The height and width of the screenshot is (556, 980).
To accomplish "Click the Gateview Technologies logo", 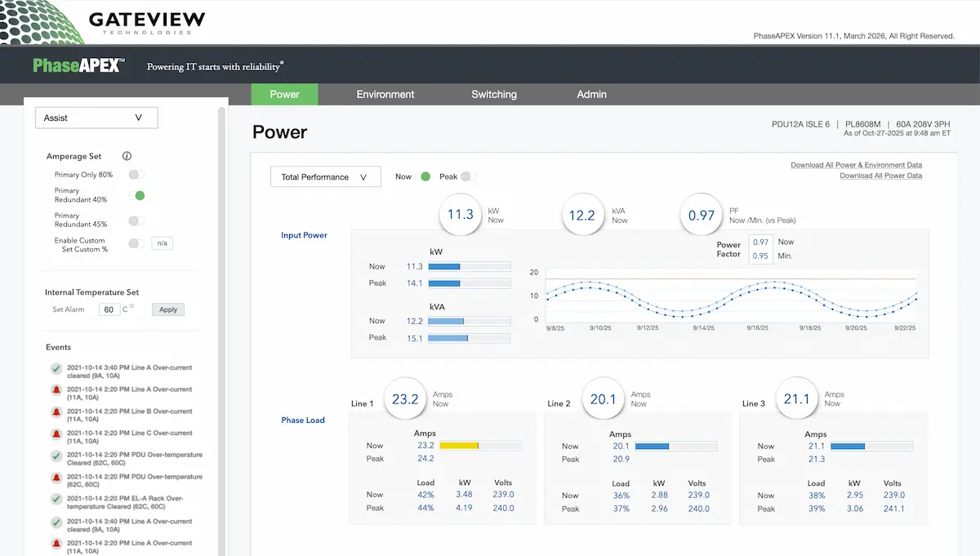I will 103,20.
